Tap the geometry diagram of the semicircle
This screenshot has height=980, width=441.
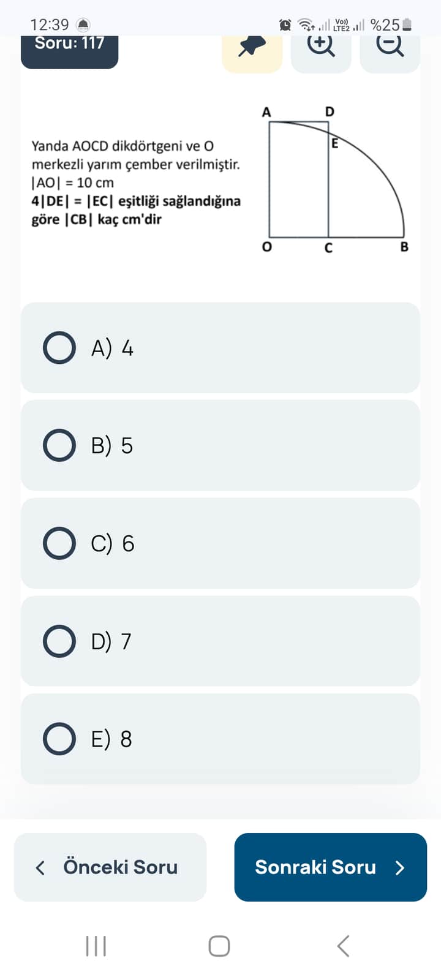point(336,179)
